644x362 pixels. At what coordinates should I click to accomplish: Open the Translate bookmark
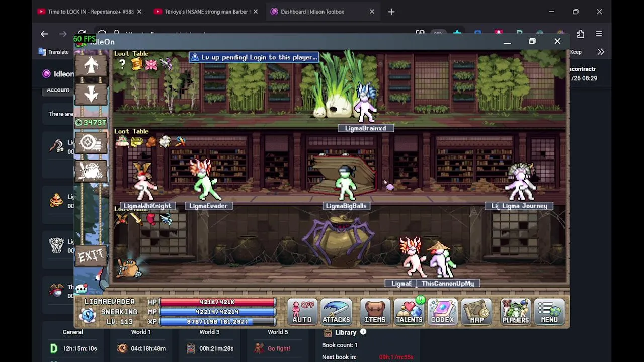[x=54, y=52]
